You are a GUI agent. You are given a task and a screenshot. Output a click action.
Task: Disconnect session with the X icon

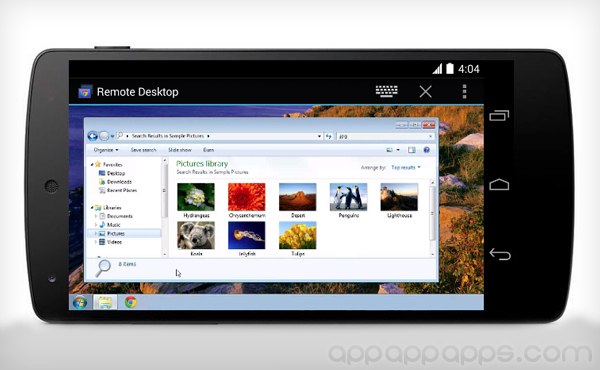pos(426,92)
